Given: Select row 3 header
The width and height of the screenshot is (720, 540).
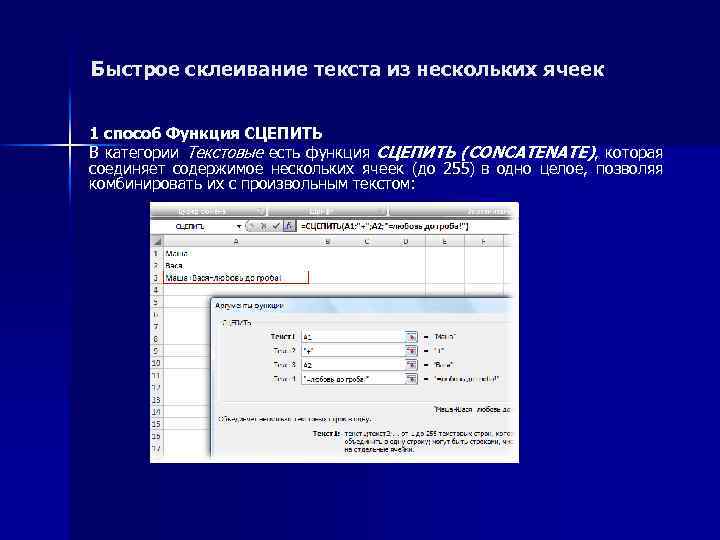Looking at the screenshot, I should point(156,278).
